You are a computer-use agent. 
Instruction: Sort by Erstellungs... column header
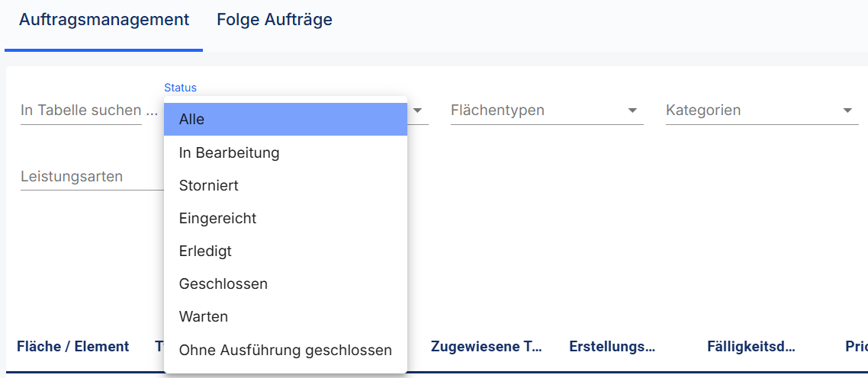(612, 347)
